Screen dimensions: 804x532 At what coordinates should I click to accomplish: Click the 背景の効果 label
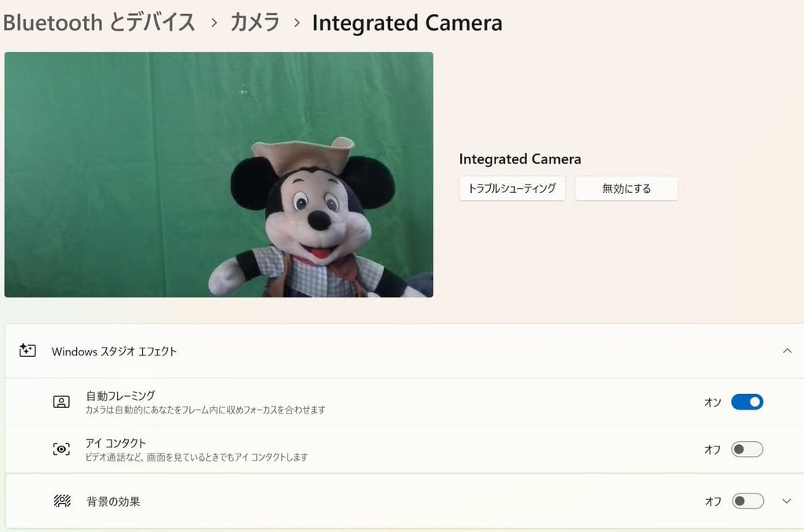(113, 501)
